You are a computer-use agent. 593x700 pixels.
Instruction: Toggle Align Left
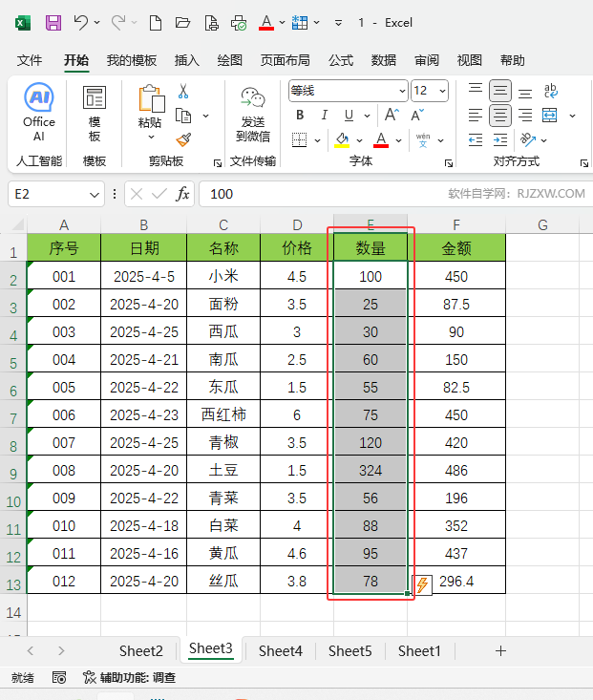tap(476, 116)
